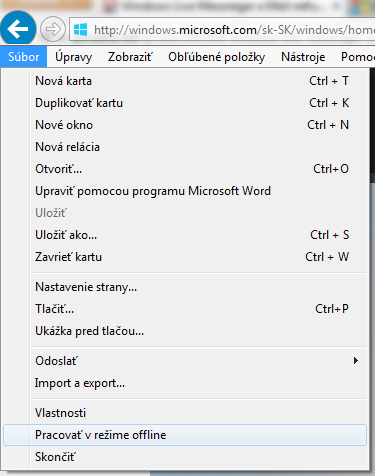Click the Forward arrow button
This screenshot has width=375, height=476.
click(x=53, y=29)
